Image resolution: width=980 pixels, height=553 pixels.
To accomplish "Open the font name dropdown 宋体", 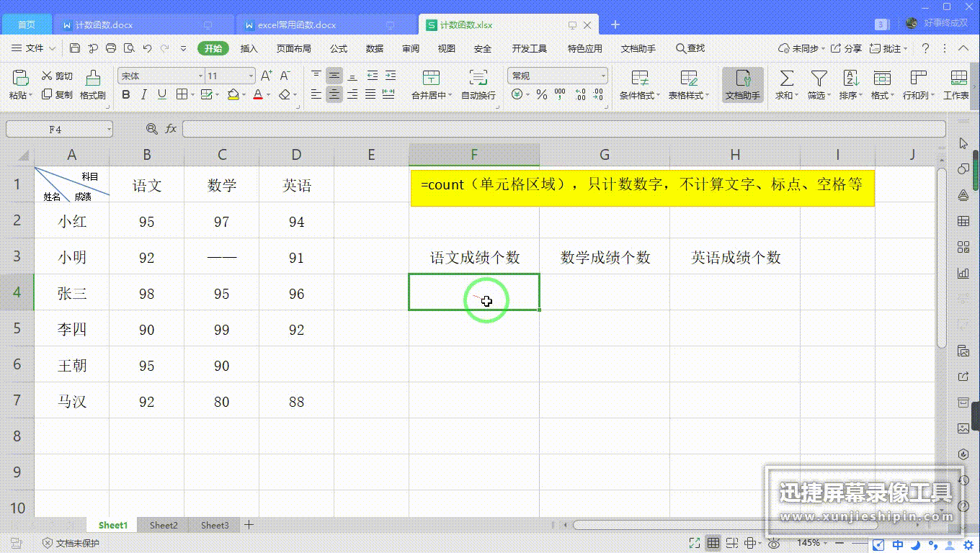I will pyautogui.click(x=200, y=76).
